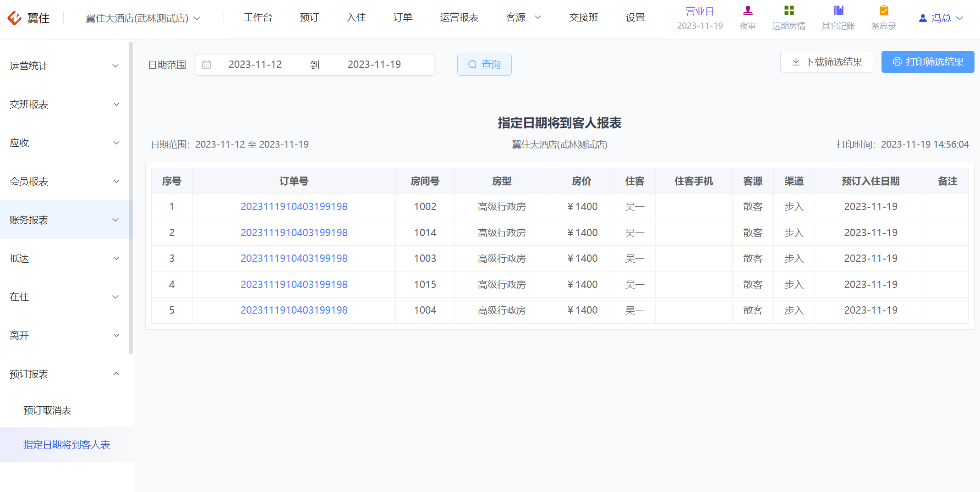This screenshot has width=980, height=492.
Task: Click the report title 指定日期将到客人报表
Action: 559,123
